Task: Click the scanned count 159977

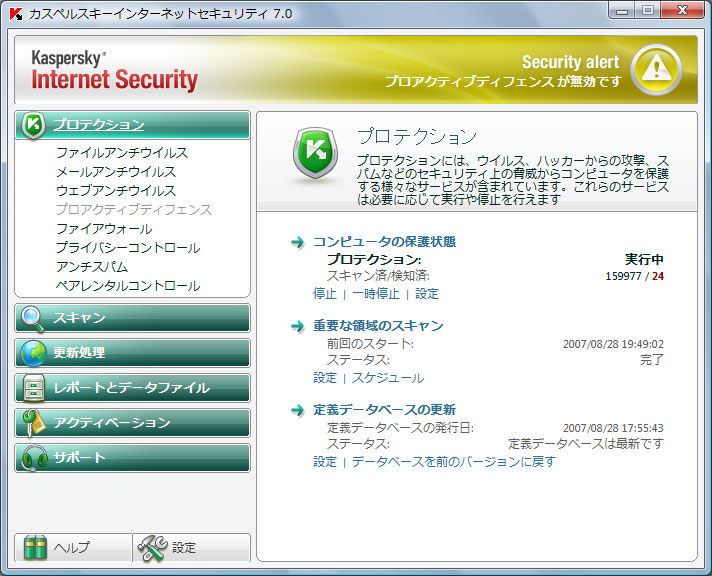Action: (x=623, y=276)
